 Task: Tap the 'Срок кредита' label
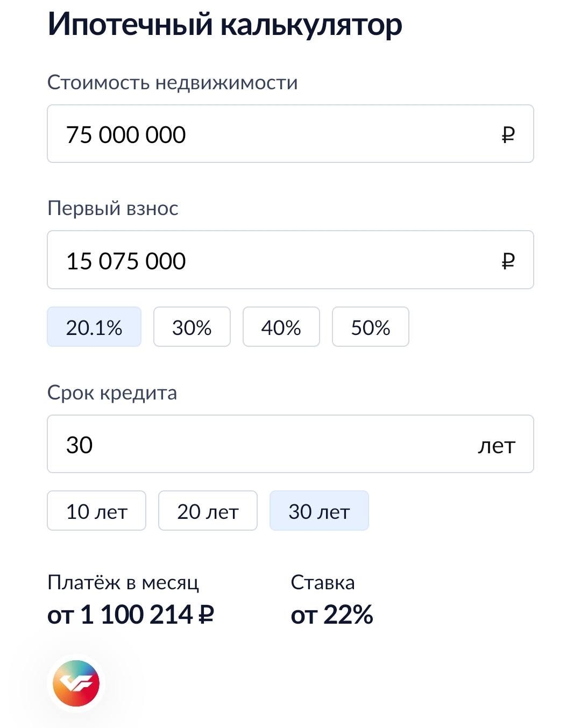[x=112, y=392]
